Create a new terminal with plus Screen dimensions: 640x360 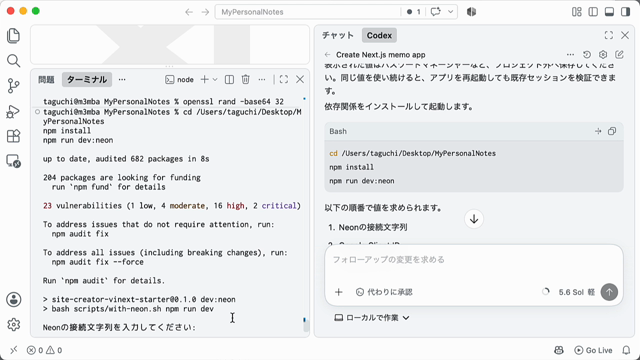[204, 80]
